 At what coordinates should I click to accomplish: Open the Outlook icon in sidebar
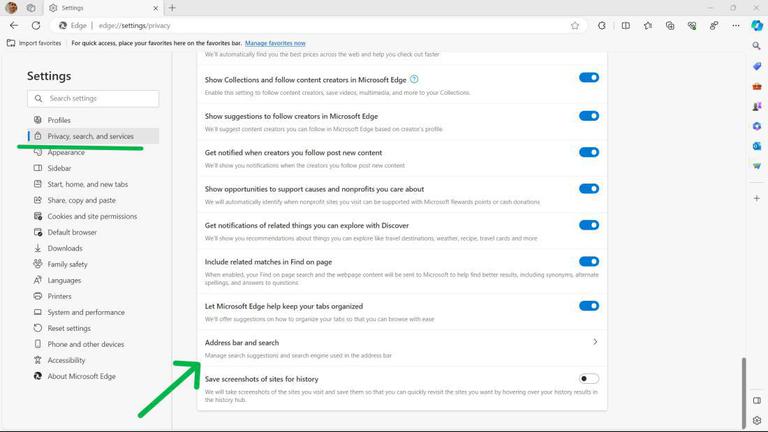click(757, 146)
